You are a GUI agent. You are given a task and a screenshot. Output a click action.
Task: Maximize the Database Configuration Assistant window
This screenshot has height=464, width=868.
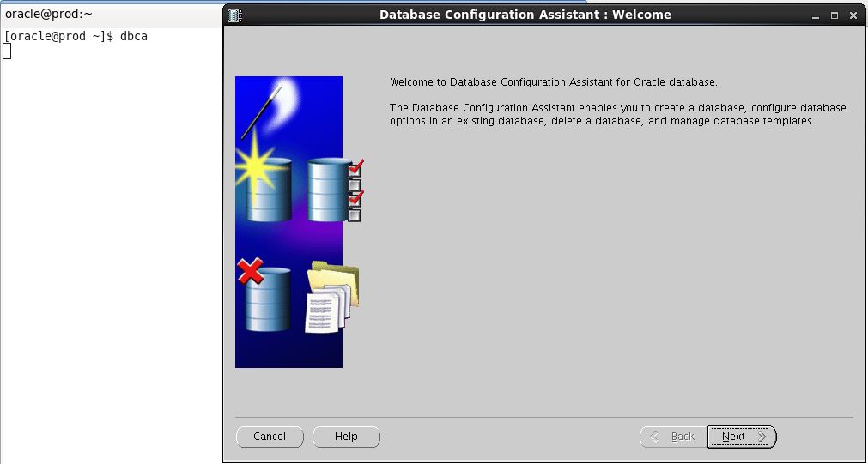(835, 15)
